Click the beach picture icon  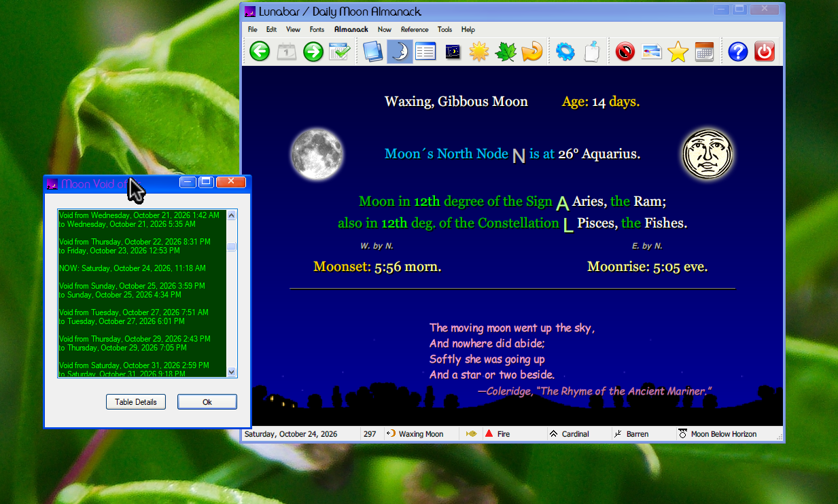coord(652,52)
